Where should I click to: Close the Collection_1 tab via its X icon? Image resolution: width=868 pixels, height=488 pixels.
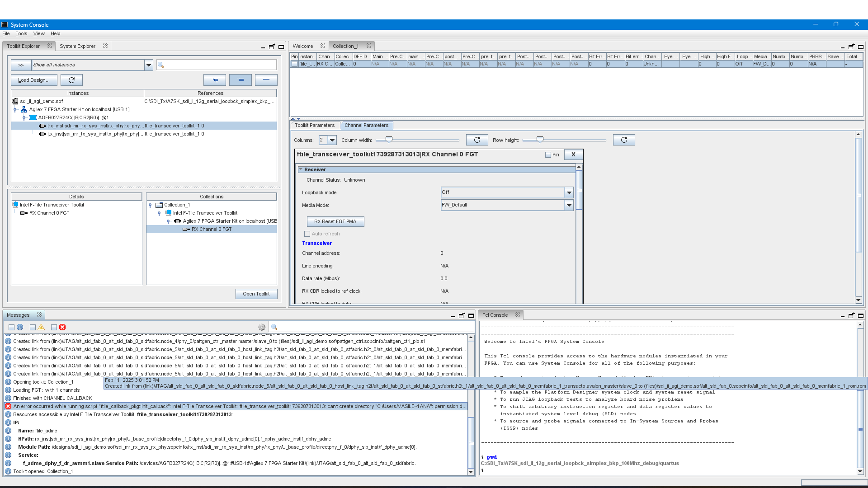(369, 46)
